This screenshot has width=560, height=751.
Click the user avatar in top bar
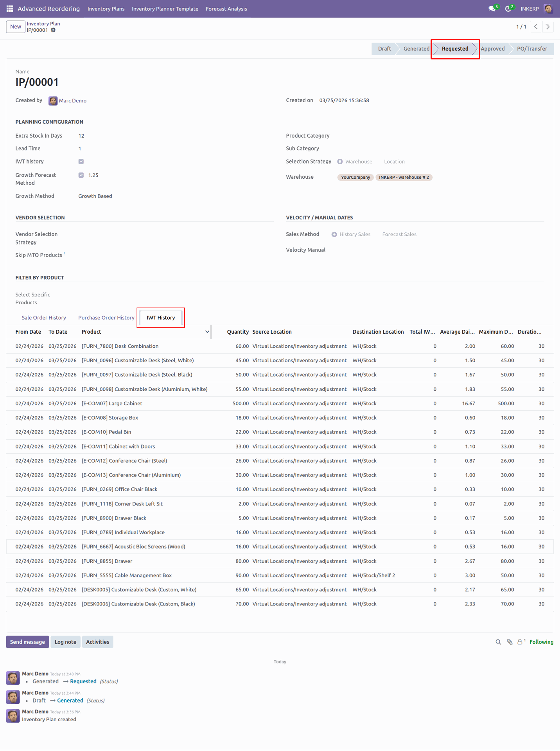(548, 9)
